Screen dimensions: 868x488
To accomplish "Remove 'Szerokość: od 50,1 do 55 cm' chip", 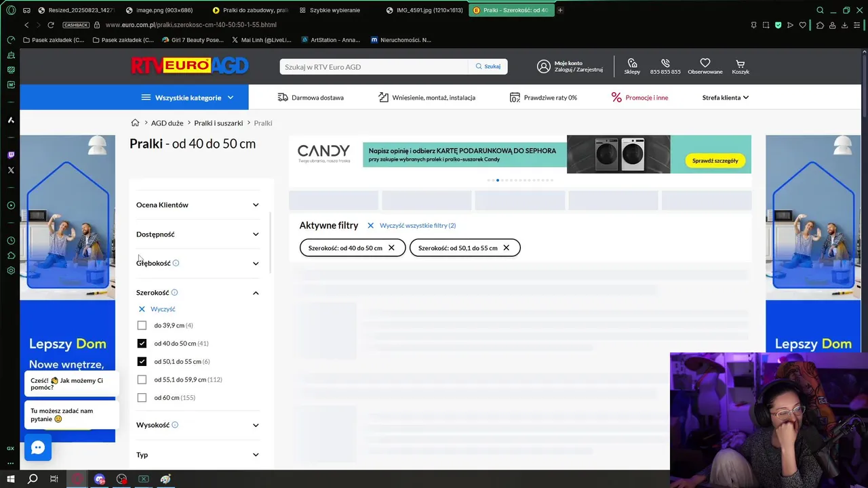I will point(506,248).
